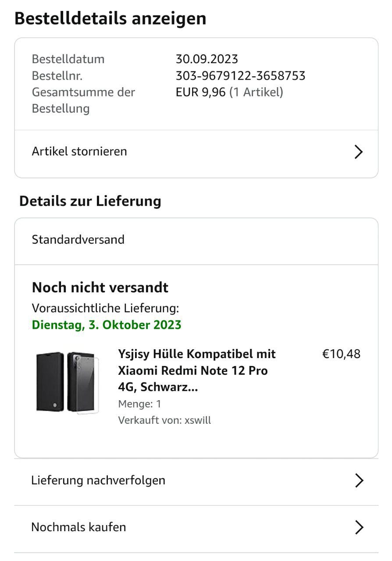Viewport: 392px width, 561px height.
Task: Open the Artikel stornieren option
Action: coord(80,152)
